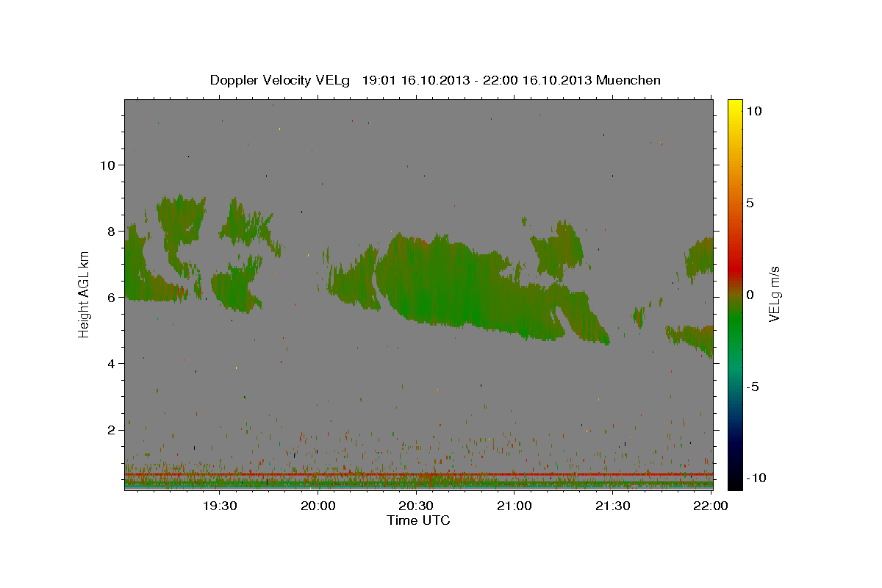This screenshot has width=882, height=588.
Task: Click the colorbar value -10
Action: click(x=756, y=478)
